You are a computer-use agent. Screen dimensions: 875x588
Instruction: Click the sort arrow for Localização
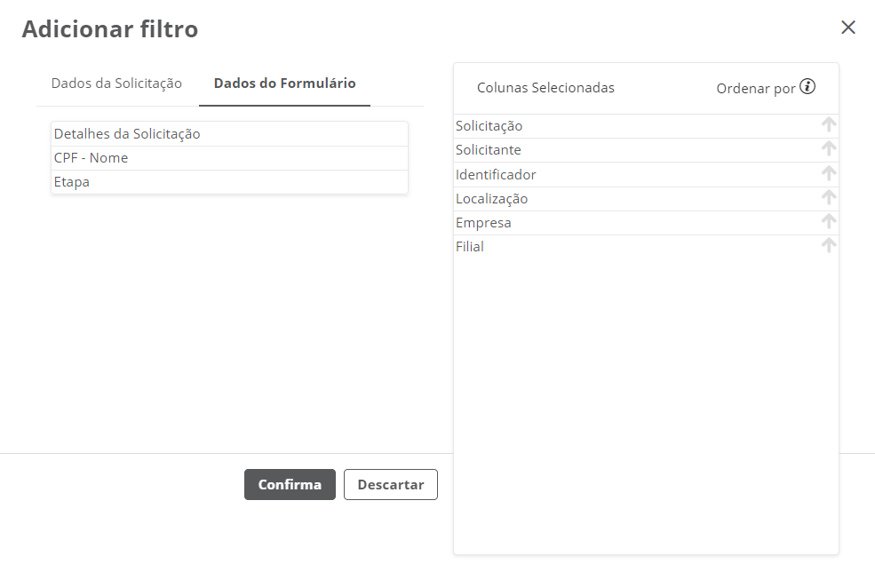click(x=829, y=197)
